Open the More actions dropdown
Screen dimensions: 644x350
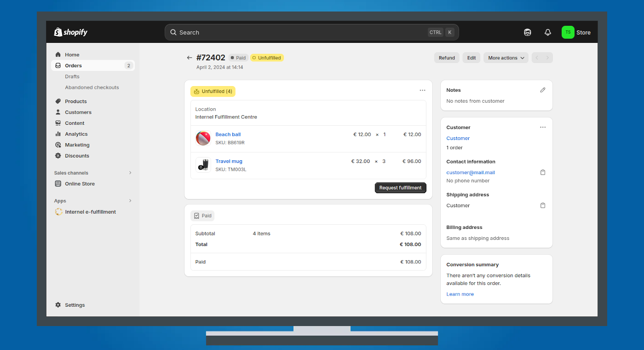(x=506, y=58)
